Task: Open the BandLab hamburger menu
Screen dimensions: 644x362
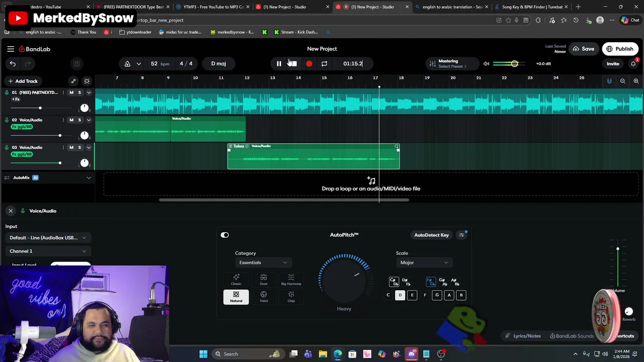Action: 11,49
